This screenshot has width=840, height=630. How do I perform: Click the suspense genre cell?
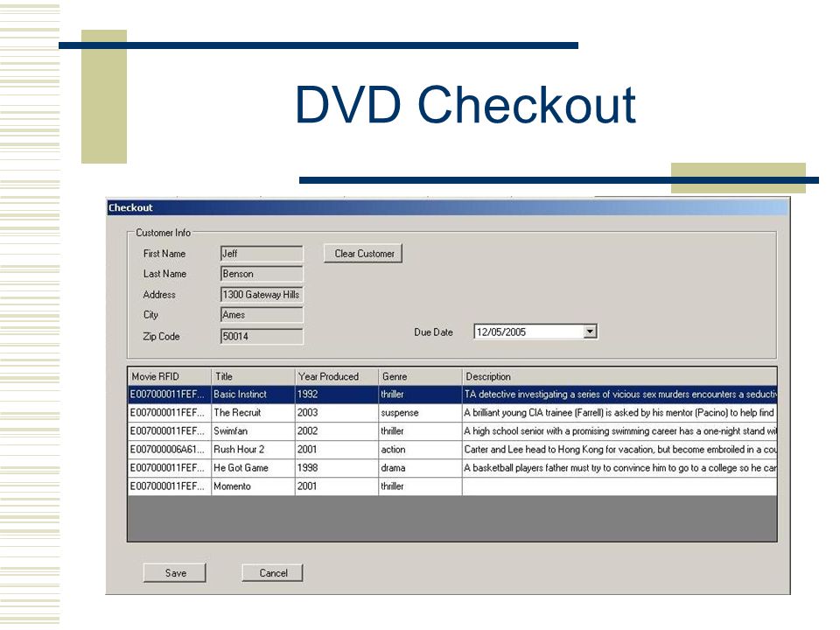tap(421, 412)
